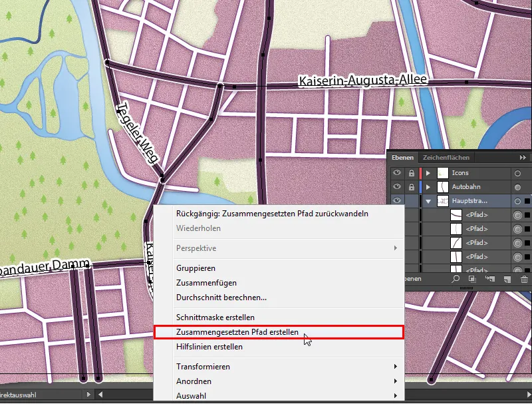Select the Hauptstra... layer name

coord(469,201)
